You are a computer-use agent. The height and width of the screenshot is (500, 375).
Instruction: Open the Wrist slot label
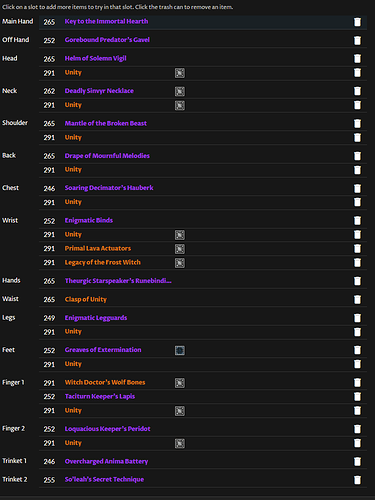coord(10,220)
